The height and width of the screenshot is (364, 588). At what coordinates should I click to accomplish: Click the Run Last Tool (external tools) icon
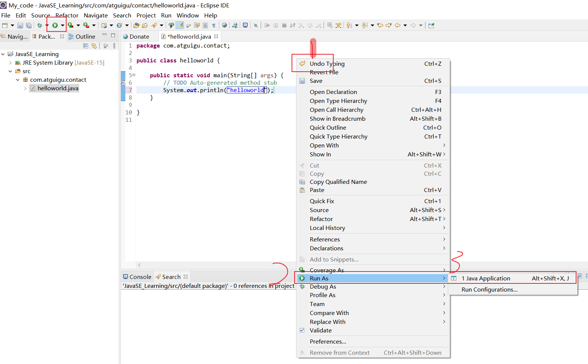(x=86, y=25)
